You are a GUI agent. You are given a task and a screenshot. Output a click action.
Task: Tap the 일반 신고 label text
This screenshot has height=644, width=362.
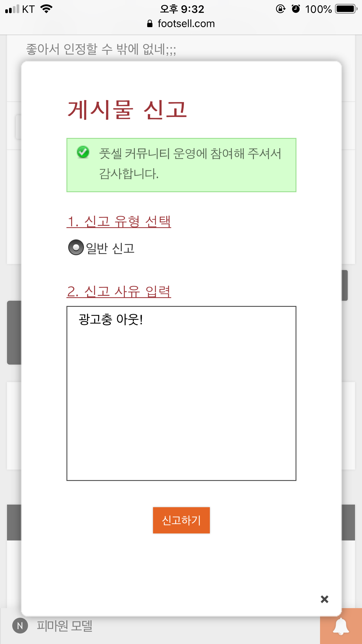coord(110,248)
